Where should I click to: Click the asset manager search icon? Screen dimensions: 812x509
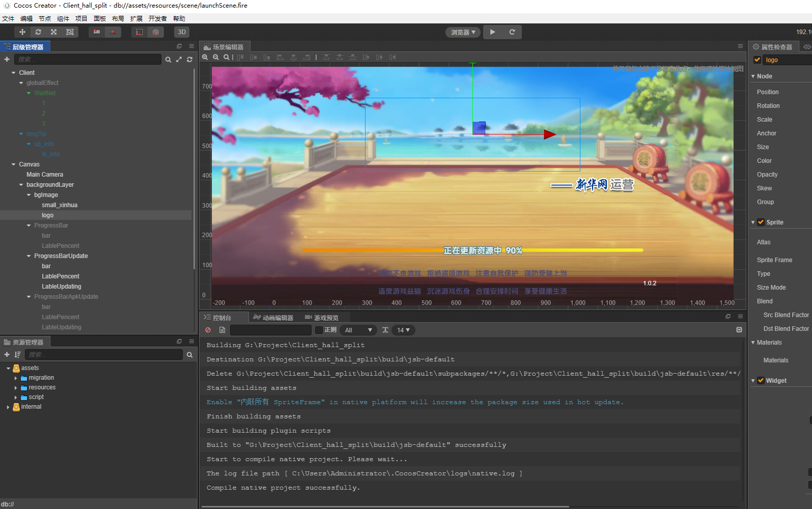tap(189, 355)
